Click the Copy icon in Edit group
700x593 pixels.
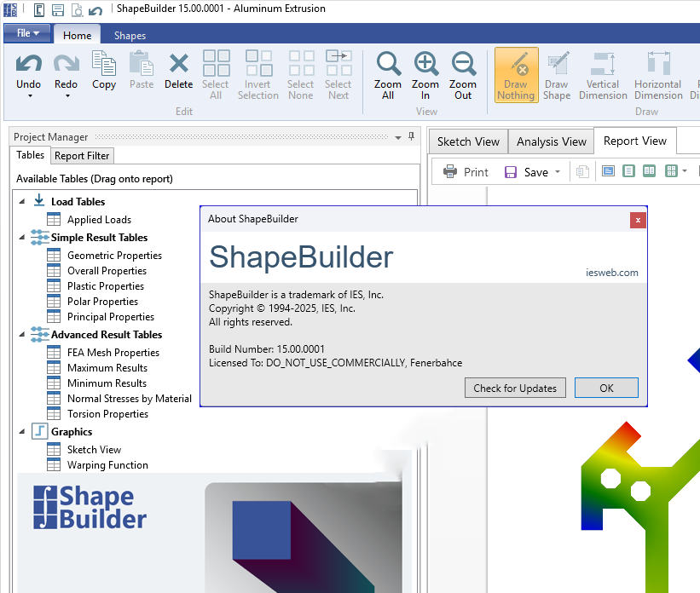point(103,63)
